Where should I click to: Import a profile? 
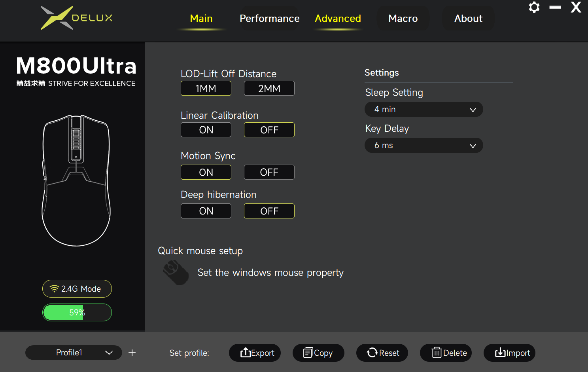point(509,353)
